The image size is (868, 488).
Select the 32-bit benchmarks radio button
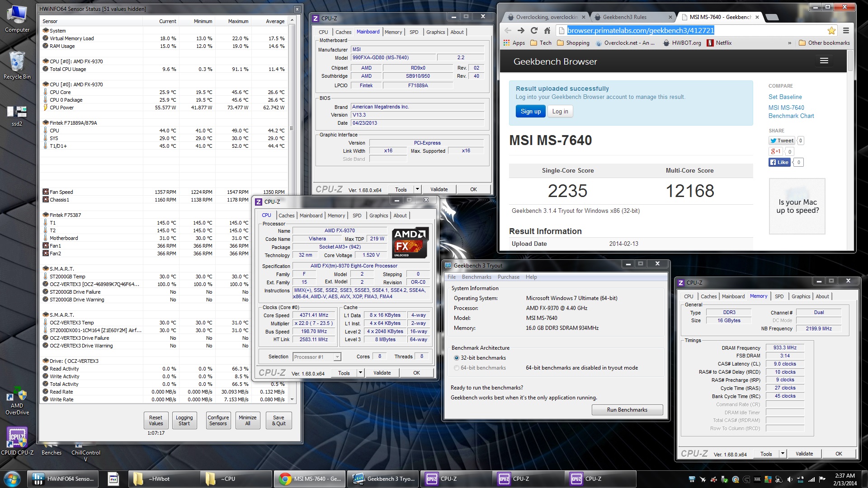point(456,358)
